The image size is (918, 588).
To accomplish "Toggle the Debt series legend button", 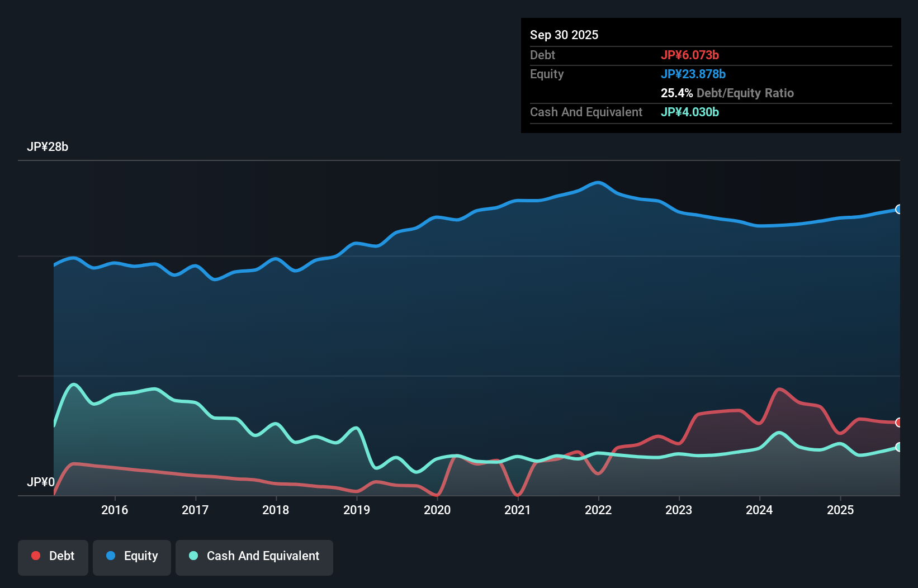I will (53, 557).
